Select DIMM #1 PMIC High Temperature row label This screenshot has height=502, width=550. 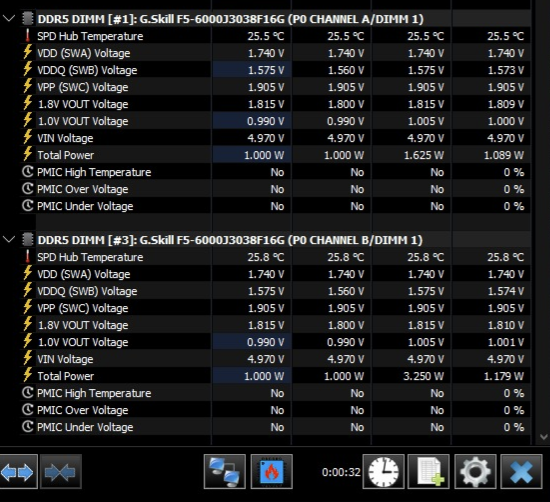point(94,172)
